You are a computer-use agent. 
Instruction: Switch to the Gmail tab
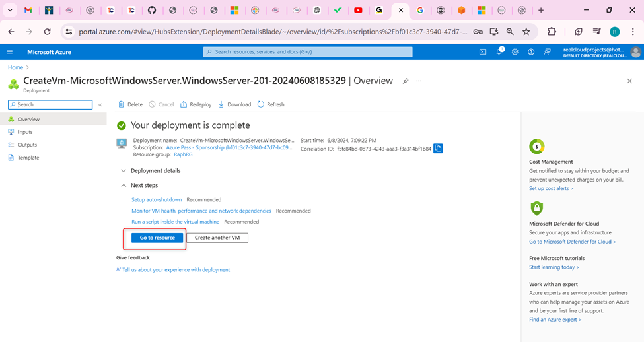[28, 11]
